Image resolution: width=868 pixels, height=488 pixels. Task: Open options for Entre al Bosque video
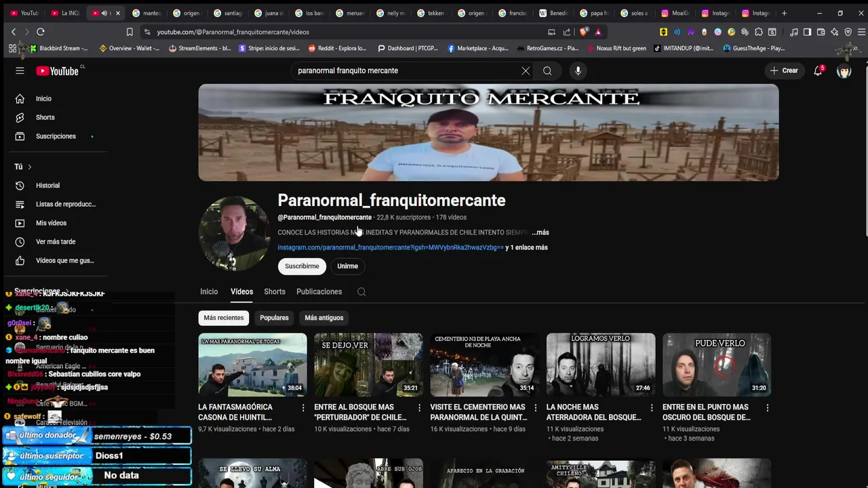point(419,407)
